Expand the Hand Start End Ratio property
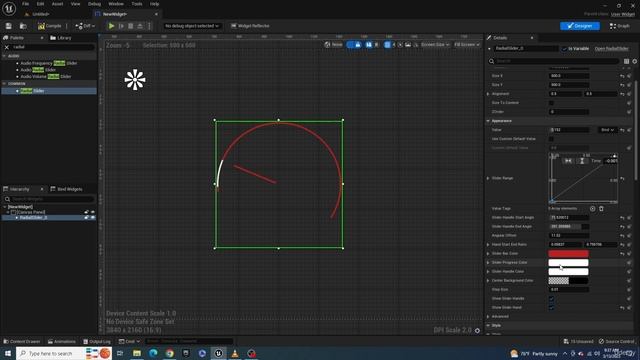 pos(488,245)
